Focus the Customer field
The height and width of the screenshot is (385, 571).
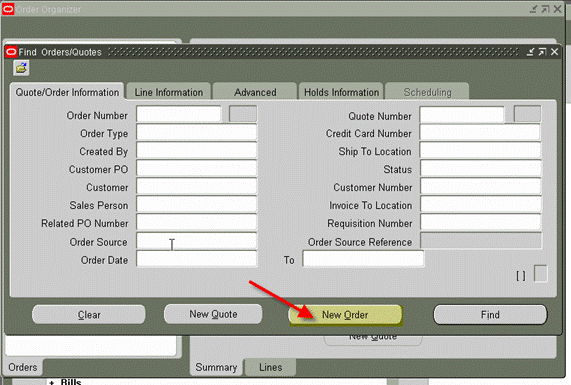pos(197,186)
